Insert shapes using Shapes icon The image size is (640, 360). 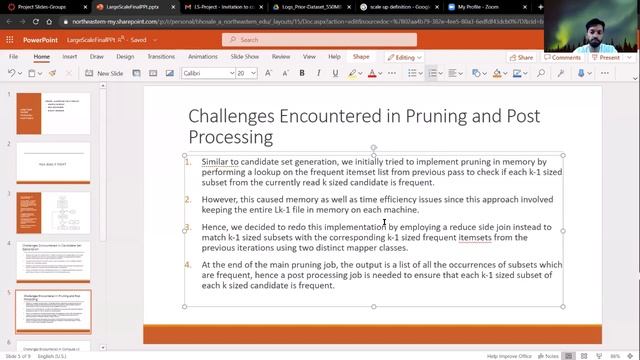click(x=476, y=73)
